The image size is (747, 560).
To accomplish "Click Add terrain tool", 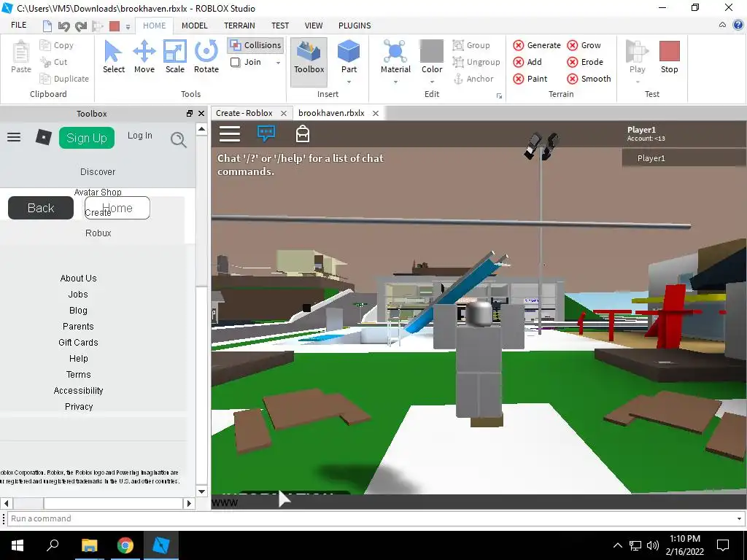I will pyautogui.click(x=527, y=62).
